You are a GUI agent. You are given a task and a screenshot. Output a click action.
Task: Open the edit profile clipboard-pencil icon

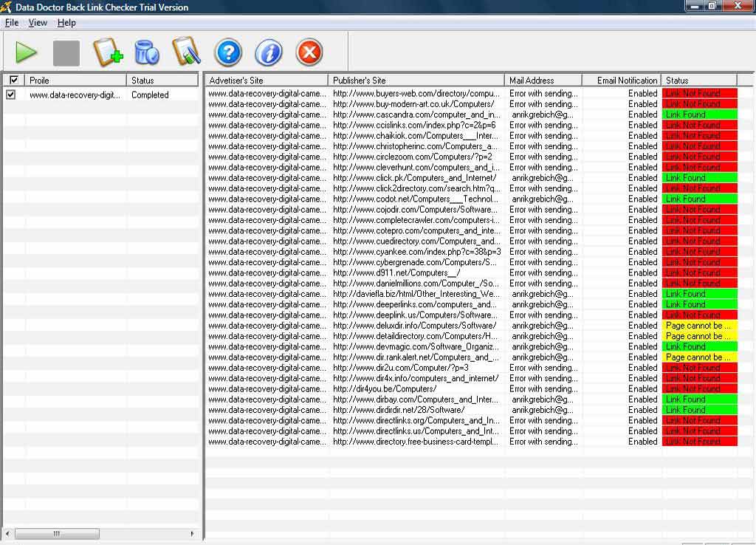click(x=187, y=52)
